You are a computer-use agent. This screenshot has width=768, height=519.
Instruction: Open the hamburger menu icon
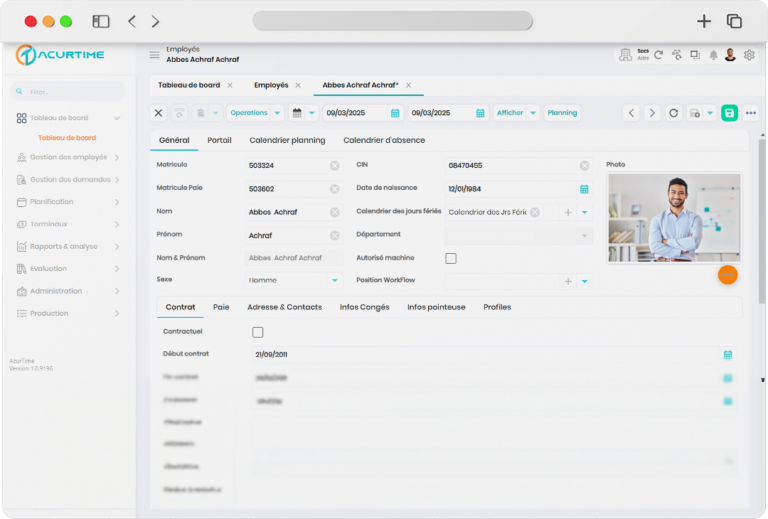pos(154,55)
